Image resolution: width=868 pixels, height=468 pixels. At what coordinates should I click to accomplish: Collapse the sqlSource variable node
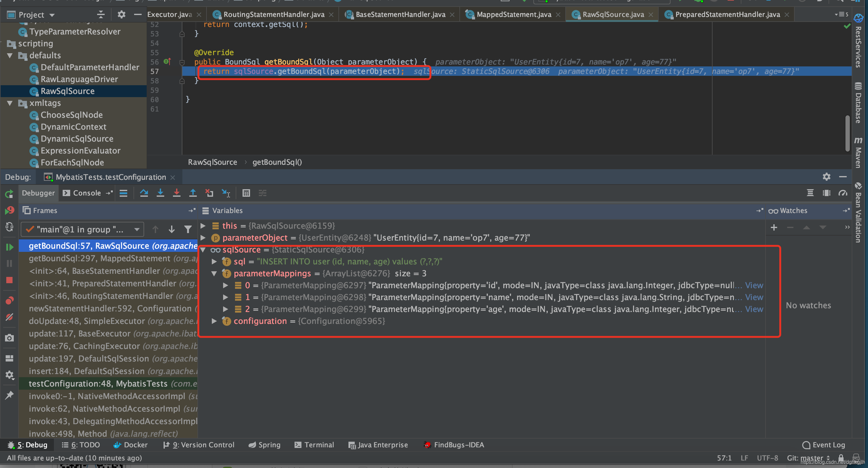(x=203, y=250)
